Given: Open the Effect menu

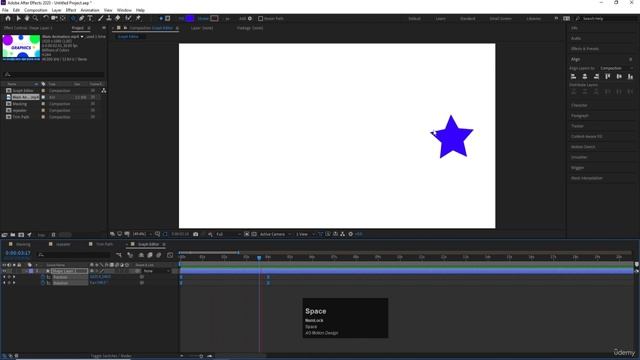Looking at the screenshot, I should click(71, 10).
